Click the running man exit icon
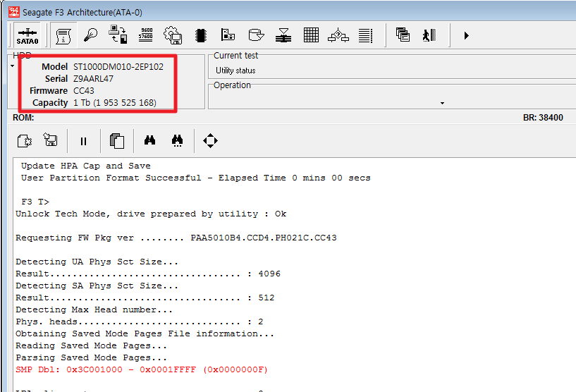The image size is (576, 392). (x=429, y=35)
